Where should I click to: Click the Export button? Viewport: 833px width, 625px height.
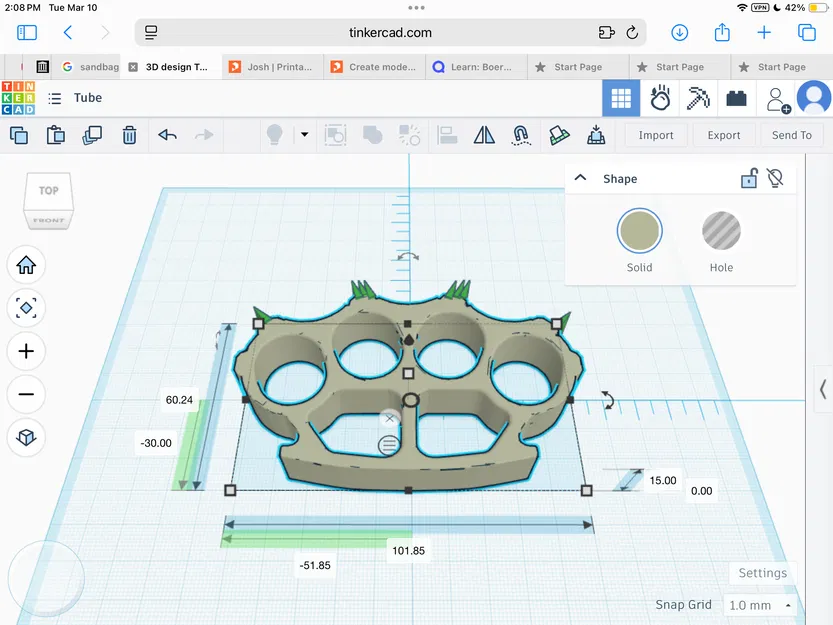(x=724, y=134)
